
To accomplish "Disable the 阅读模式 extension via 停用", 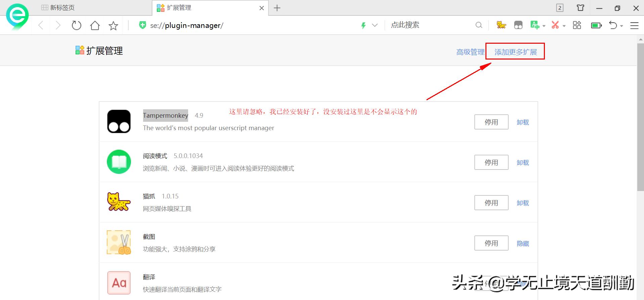I will click(491, 162).
